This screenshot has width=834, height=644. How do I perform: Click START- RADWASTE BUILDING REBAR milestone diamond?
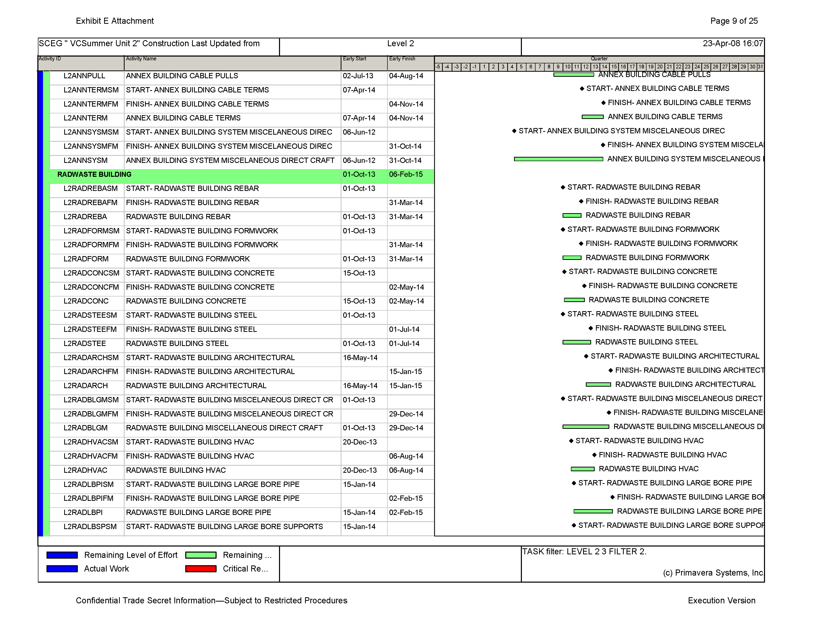point(563,187)
